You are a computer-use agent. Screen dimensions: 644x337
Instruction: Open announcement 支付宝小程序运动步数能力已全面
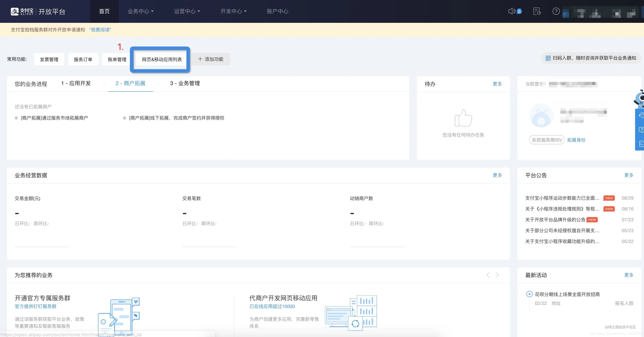point(562,198)
